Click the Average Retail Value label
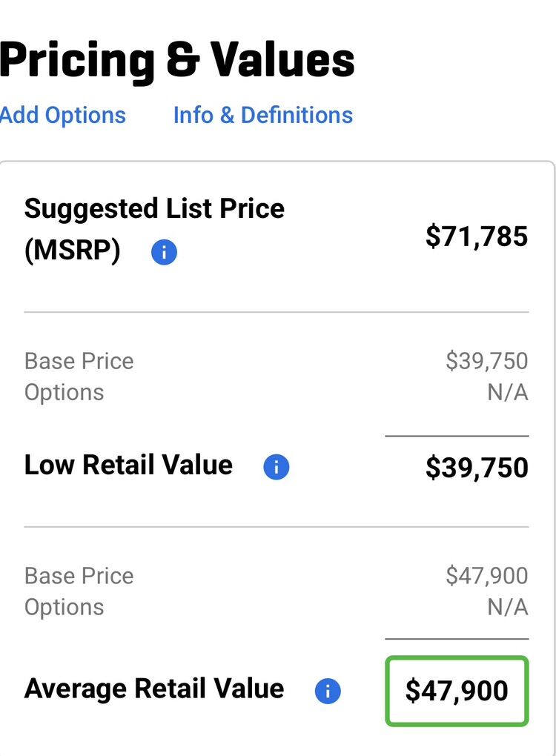This screenshot has height=756, width=556. [153, 689]
